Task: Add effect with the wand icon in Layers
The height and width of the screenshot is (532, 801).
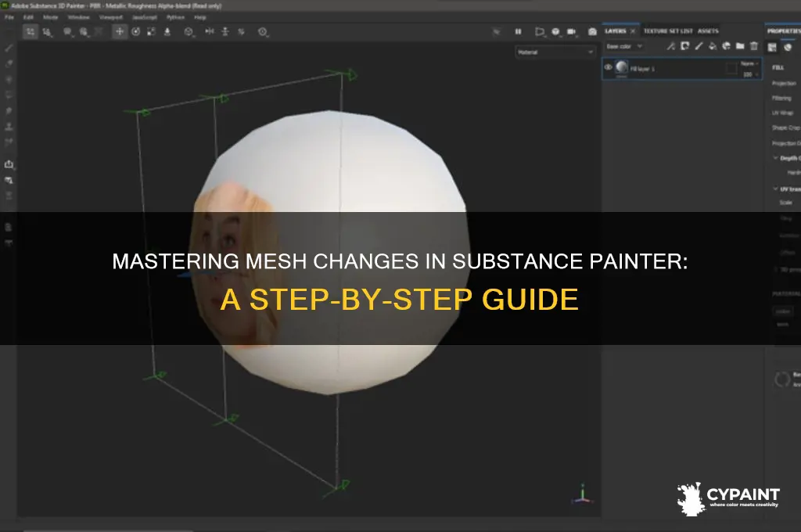Action: (x=670, y=46)
